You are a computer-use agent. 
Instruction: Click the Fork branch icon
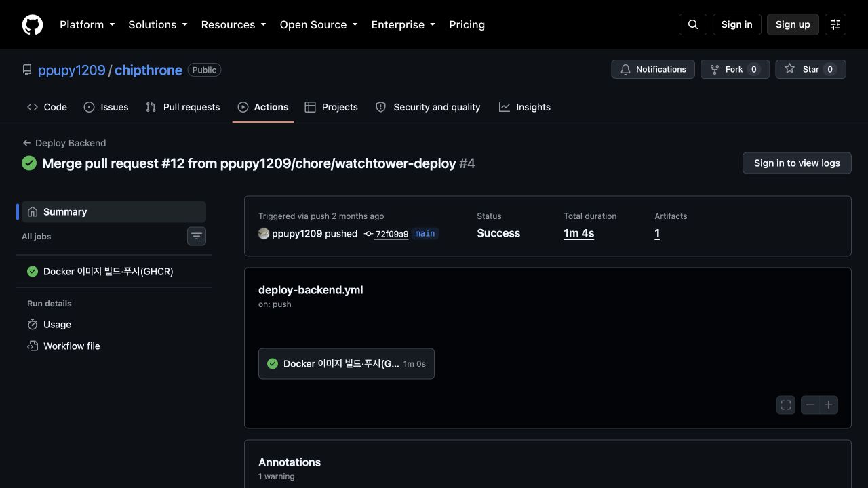(x=714, y=69)
